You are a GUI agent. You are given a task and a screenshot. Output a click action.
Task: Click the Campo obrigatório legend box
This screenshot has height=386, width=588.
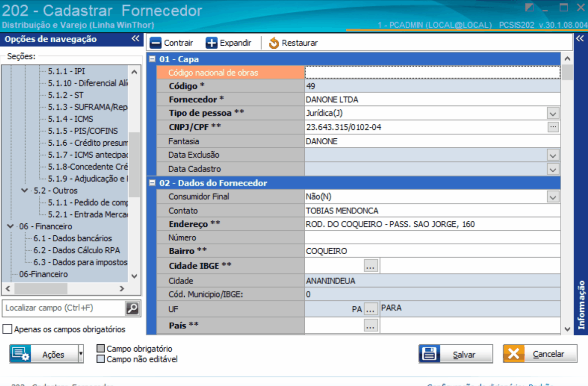coord(101,349)
